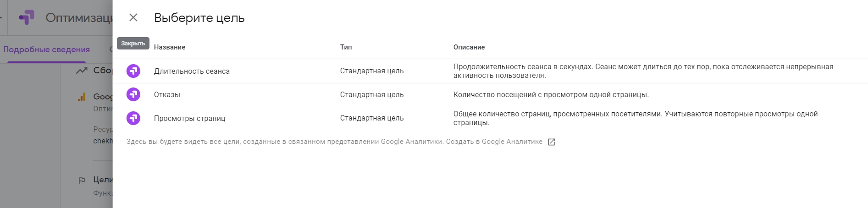The image size is (868, 208).
Task: Click the Создать в Google Аналитике link
Action: coord(494,142)
